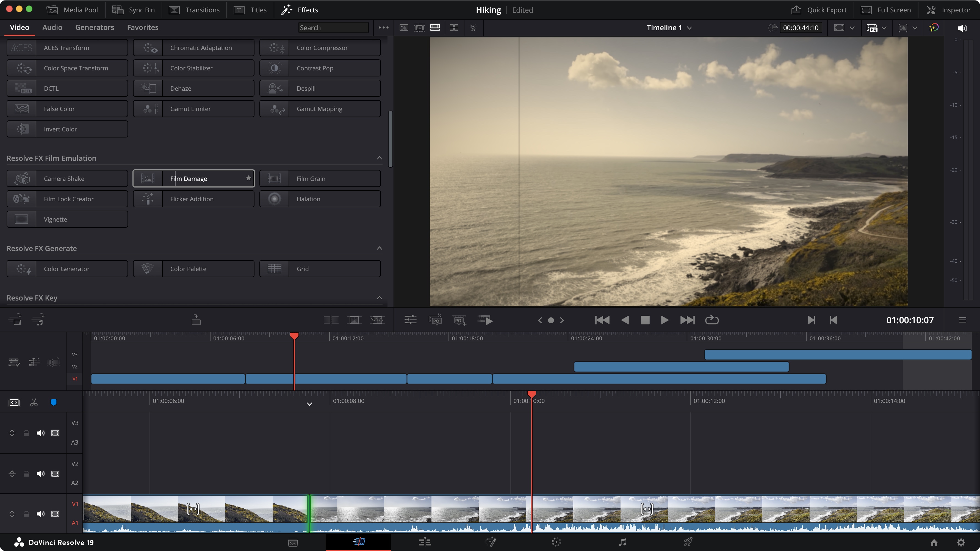Lock the V2 track

click(26, 474)
